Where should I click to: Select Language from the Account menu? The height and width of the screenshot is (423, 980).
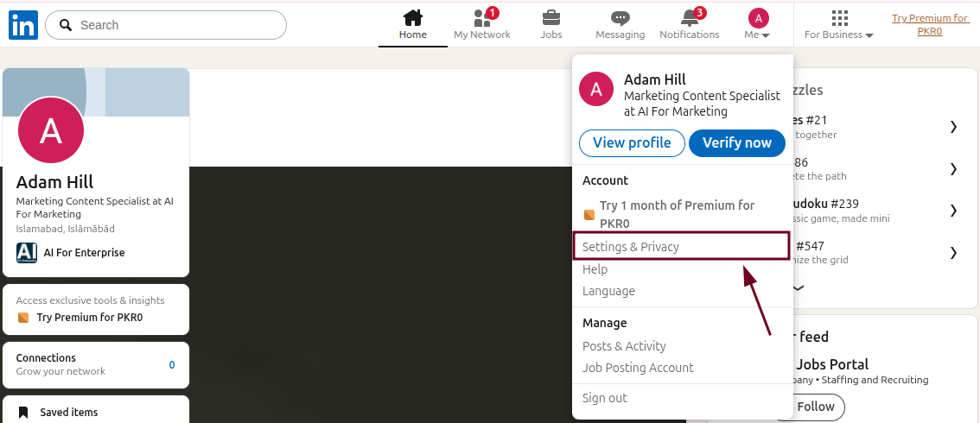tap(608, 292)
